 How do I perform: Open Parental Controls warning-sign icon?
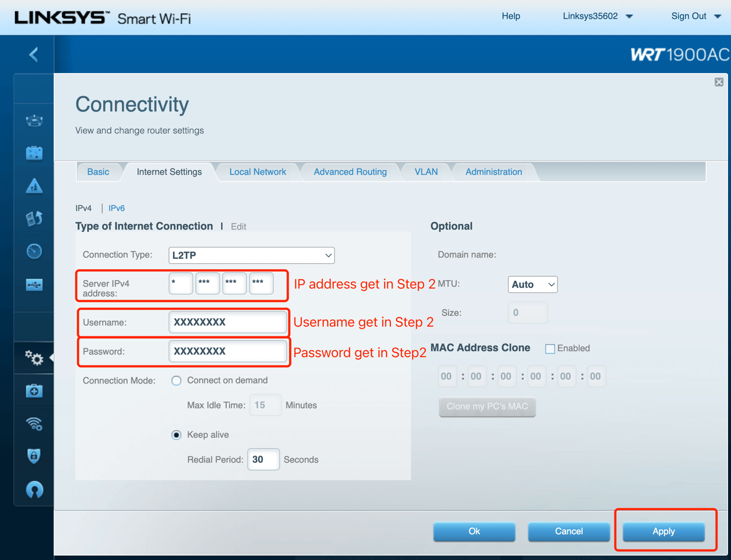click(x=34, y=186)
